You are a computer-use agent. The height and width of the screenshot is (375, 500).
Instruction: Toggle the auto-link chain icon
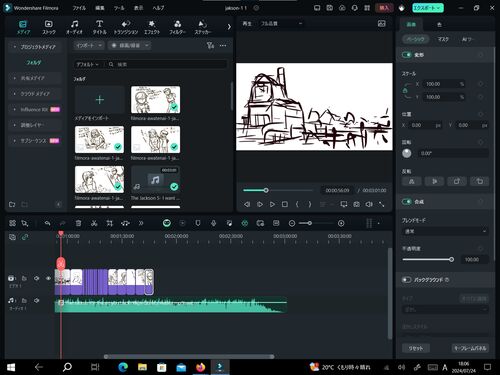(x=25, y=237)
